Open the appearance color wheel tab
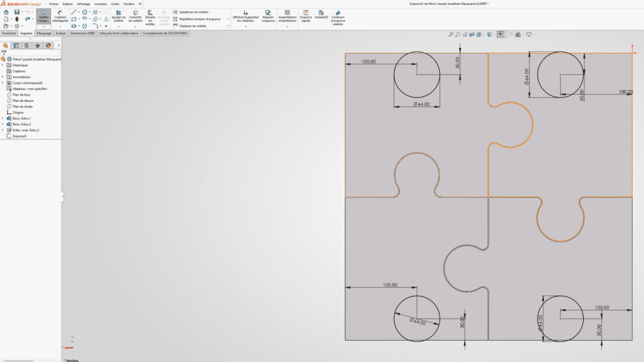Screen dimensions: 644x362 (x=48, y=46)
